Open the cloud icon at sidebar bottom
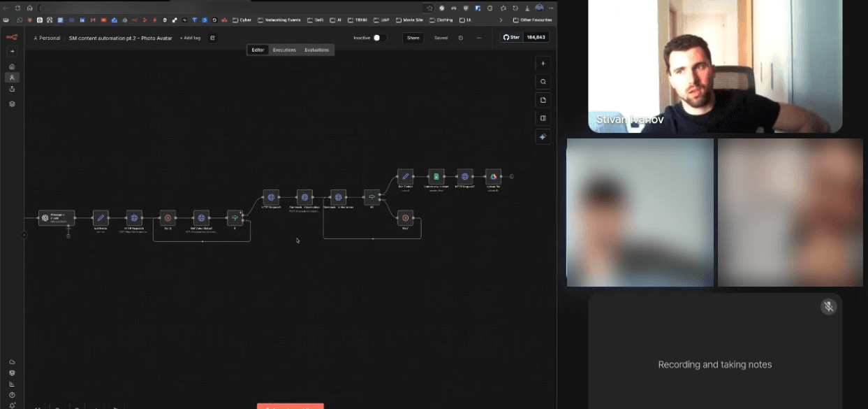 pyautogui.click(x=12, y=362)
